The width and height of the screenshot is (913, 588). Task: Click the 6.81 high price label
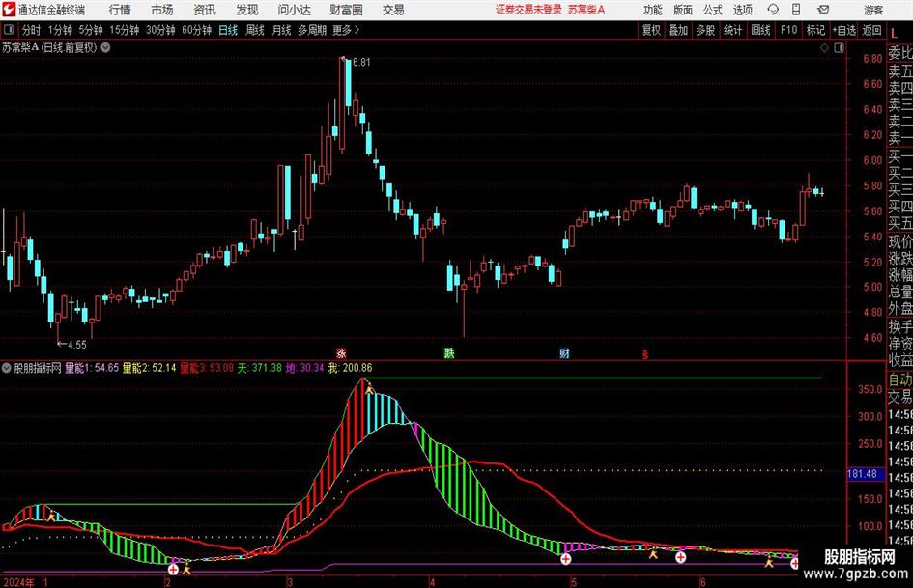click(x=361, y=63)
